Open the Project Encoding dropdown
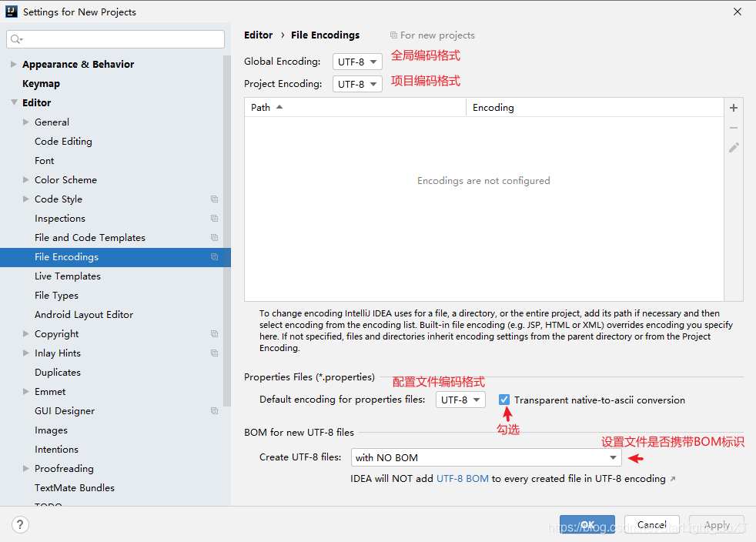 [x=357, y=84]
